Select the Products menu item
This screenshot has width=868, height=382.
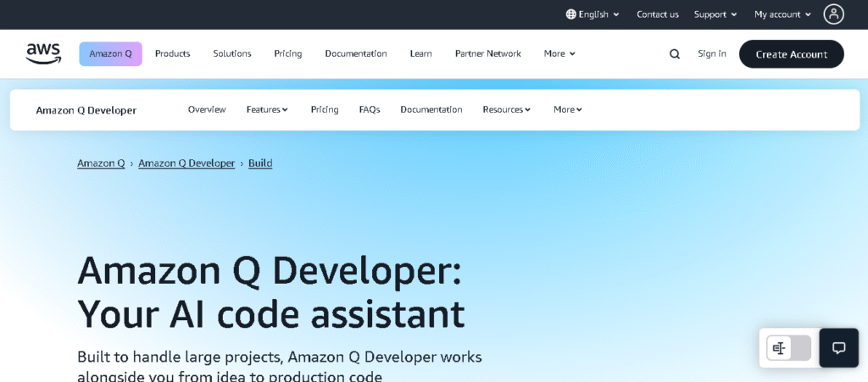[172, 53]
